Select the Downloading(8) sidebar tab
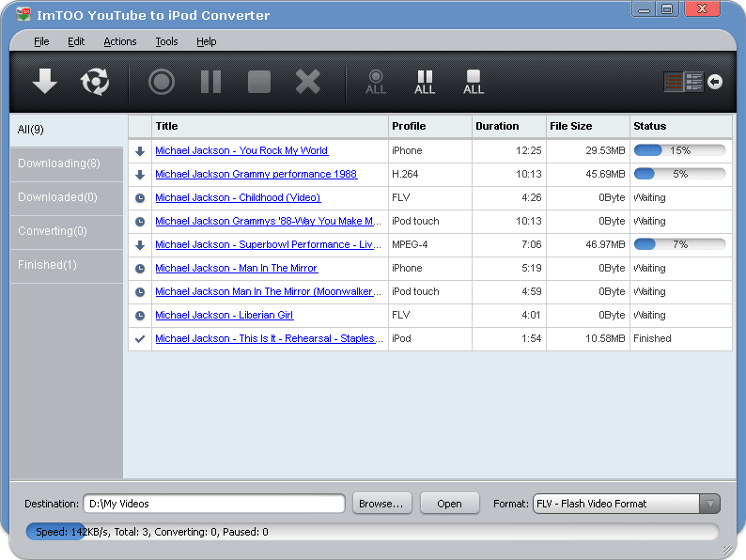Image resolution: width=746 pixels, height=560 pixels. tap(67, 163)
